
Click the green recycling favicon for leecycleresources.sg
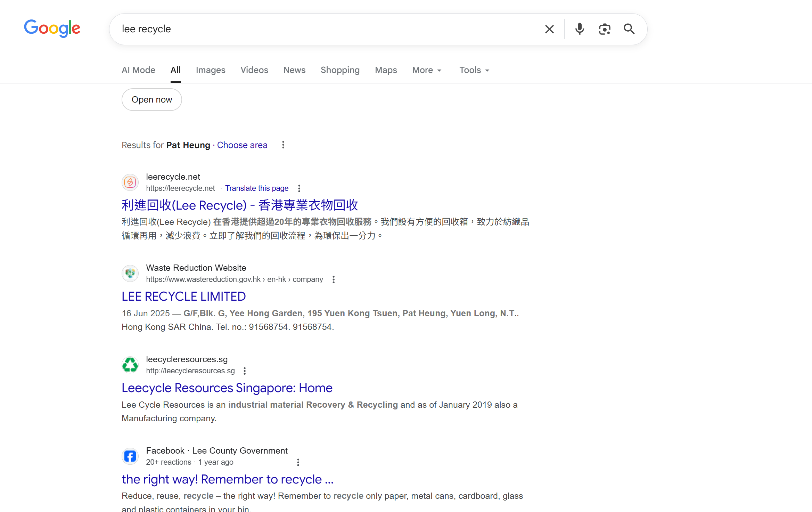[x=130, y=365]
